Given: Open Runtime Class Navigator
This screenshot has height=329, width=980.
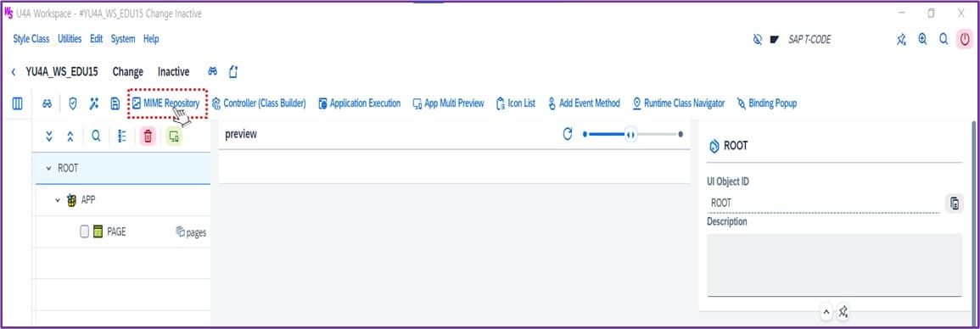Looking at the screenshot, I should click(x=678, y=103).
